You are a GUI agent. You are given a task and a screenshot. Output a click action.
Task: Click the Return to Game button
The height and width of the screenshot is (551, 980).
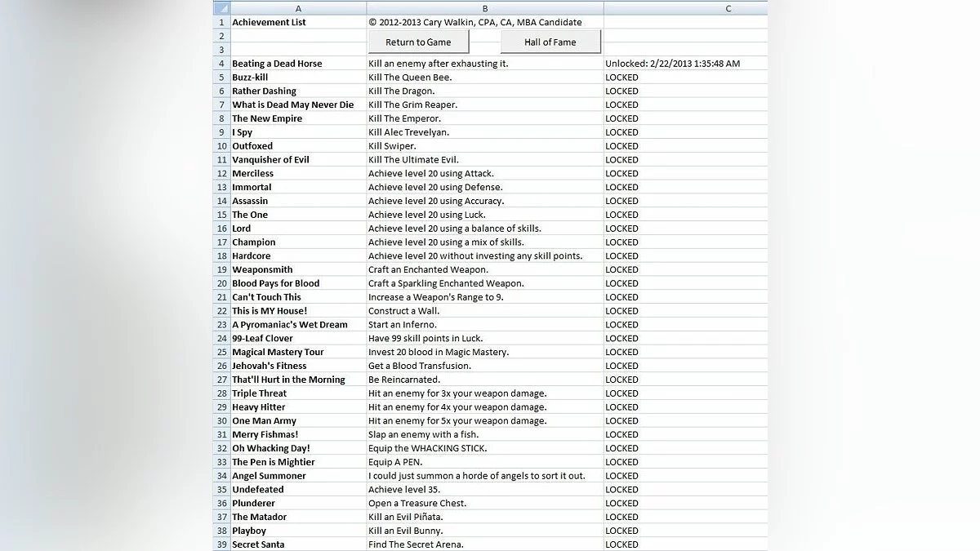(418, 42)
